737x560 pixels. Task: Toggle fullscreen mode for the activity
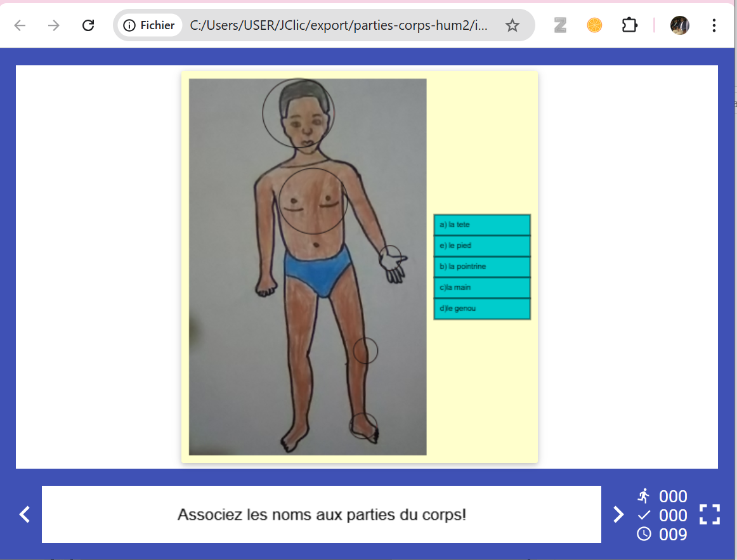point(710,514)
